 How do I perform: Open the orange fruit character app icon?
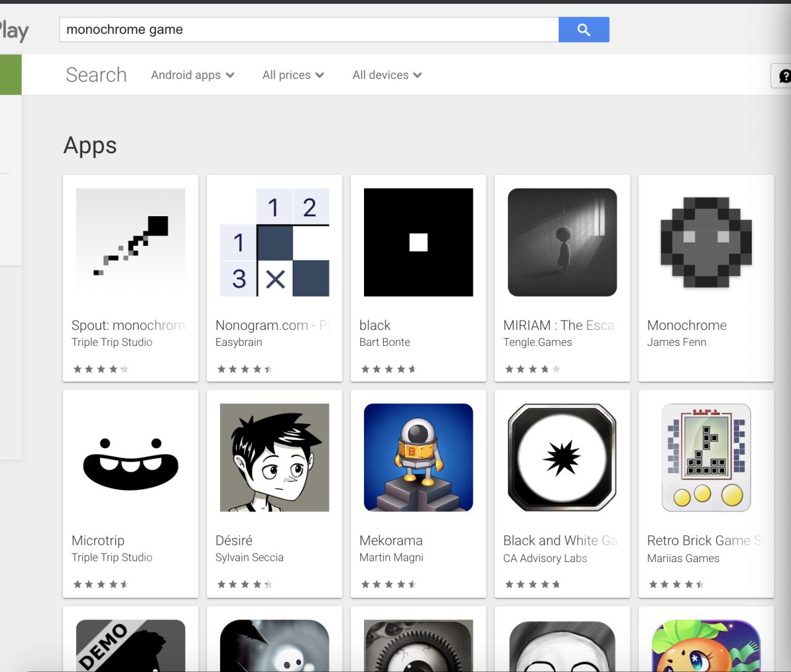point(706,645)
